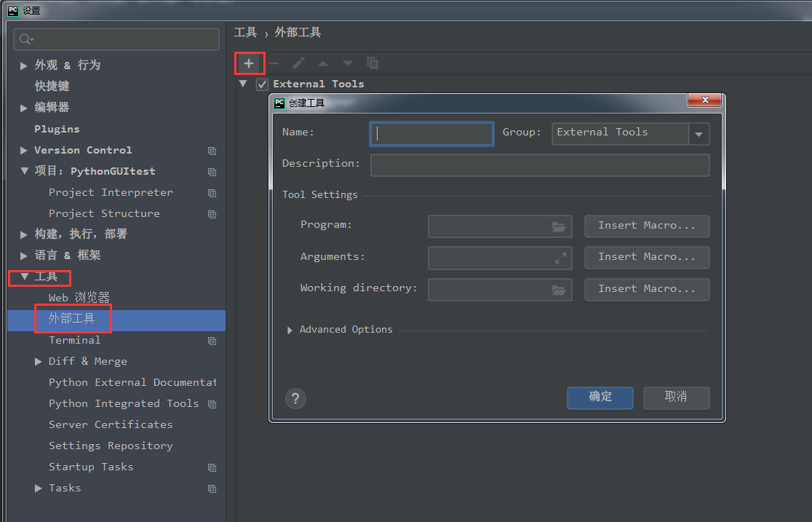Screen dimensions: 812x522
Task: Expand the Arguments field editor
Action: [560, 258]
